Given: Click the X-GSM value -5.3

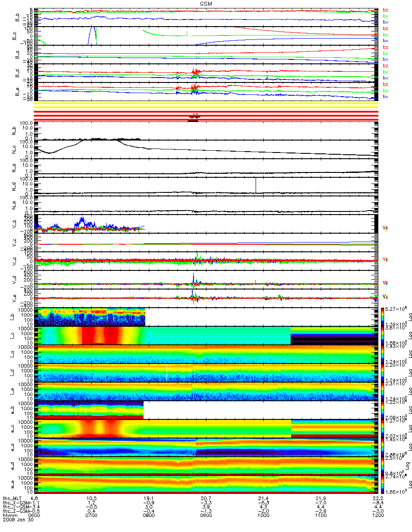Looking at the screenshot, I should click(x=263, y=502).
